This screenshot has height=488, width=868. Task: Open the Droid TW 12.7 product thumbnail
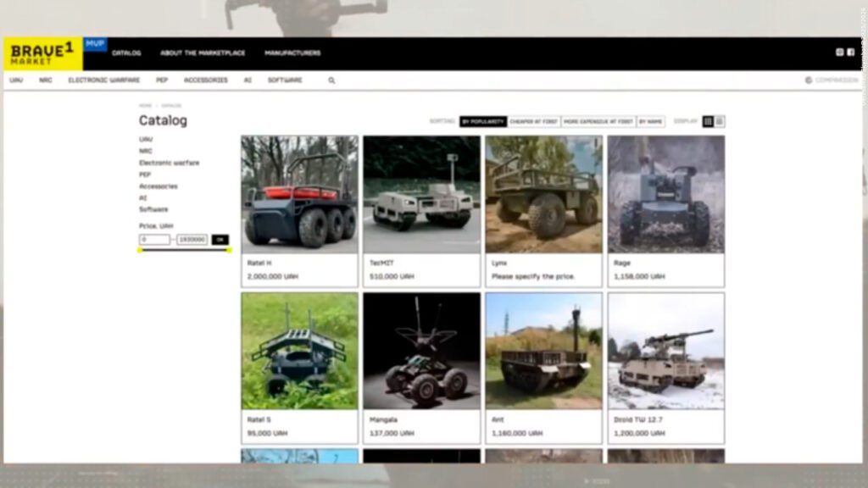point(665,351)
